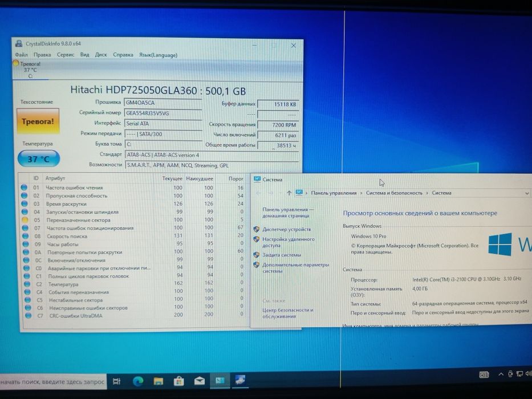Image resolution: width=532 pixels, height=399 pixels.
Task: Open the Правка menu
Action: (42, 55)
